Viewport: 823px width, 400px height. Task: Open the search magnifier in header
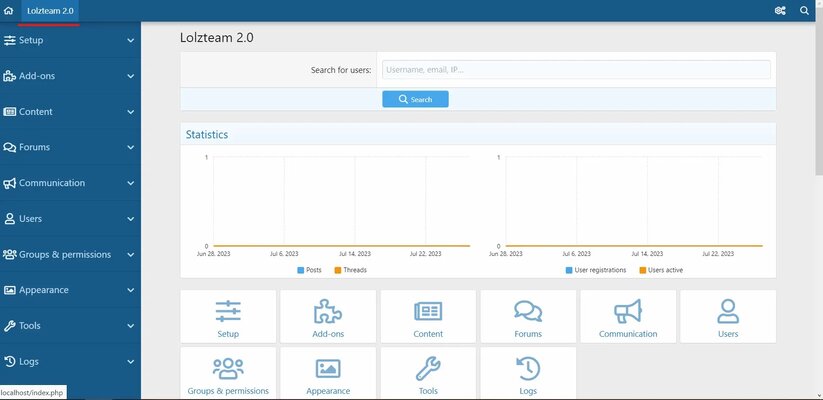click(x=804, y=10)
